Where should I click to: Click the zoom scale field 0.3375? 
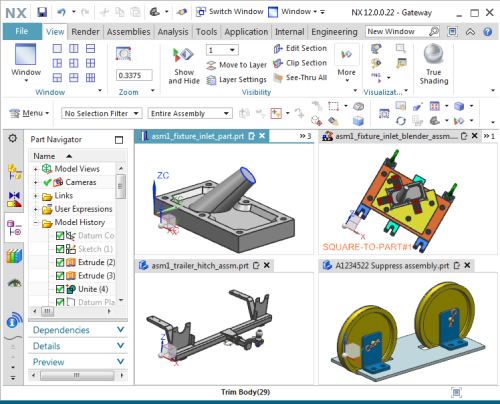coord(134,75)
